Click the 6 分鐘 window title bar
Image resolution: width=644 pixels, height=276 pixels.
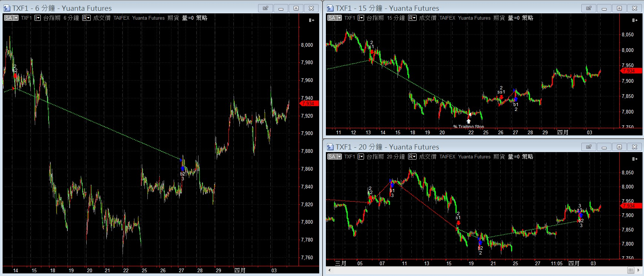point(161,8)
